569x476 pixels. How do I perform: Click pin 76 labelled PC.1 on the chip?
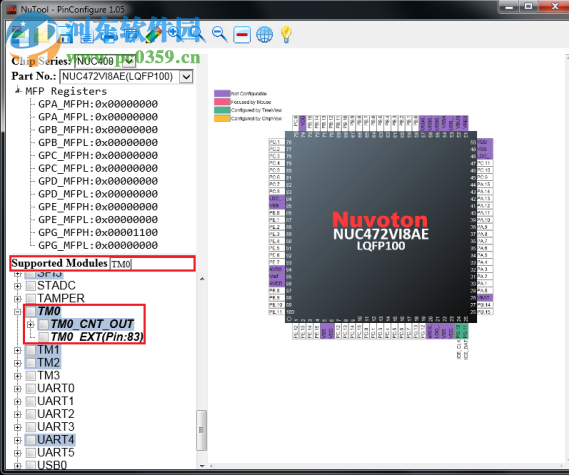[277, 142]
